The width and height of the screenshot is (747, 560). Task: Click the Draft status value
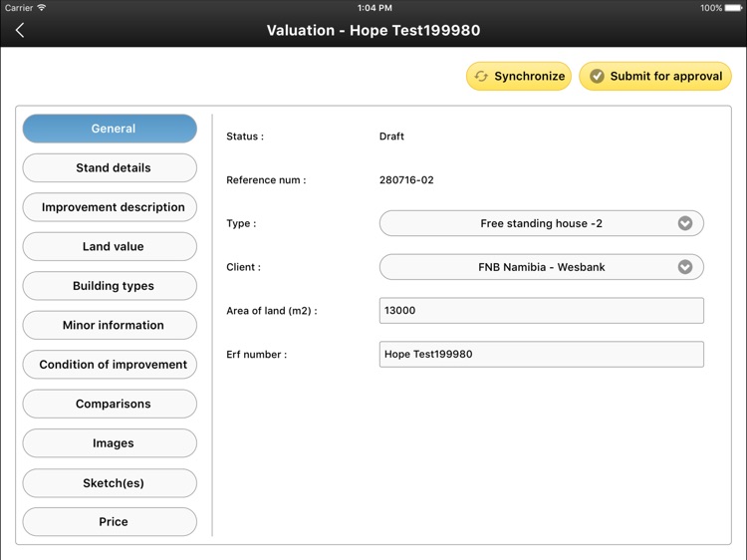391,137
